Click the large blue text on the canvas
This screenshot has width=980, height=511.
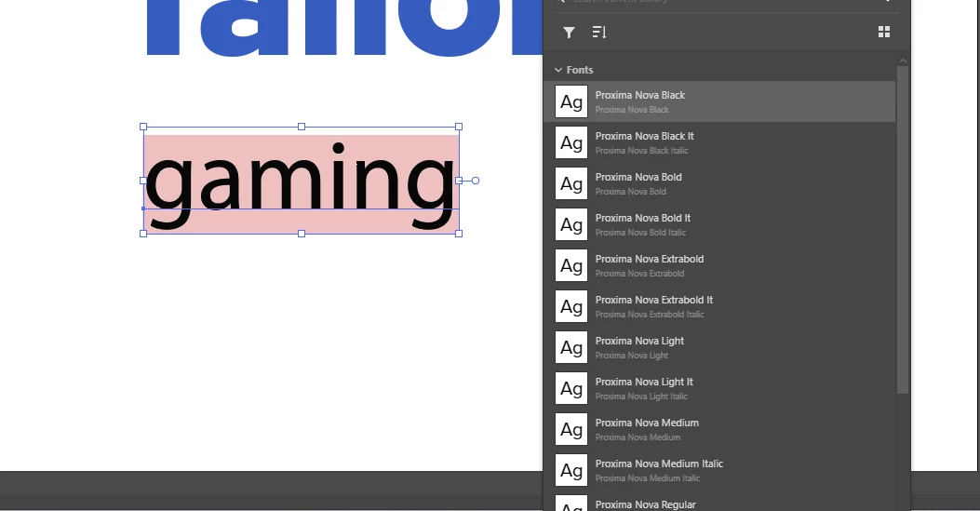(343, 28)
